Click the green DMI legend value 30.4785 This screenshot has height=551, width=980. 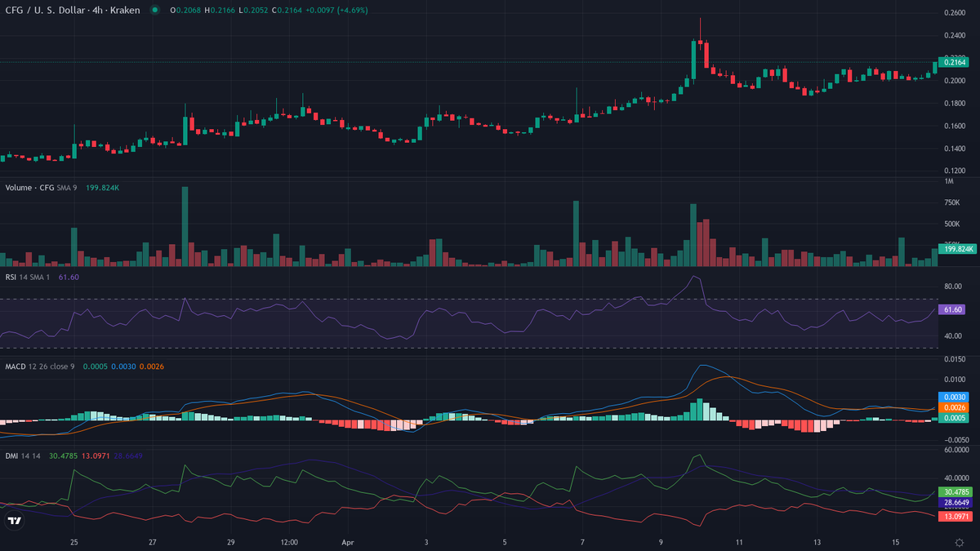pyautogui.click(x=64, y=455)
